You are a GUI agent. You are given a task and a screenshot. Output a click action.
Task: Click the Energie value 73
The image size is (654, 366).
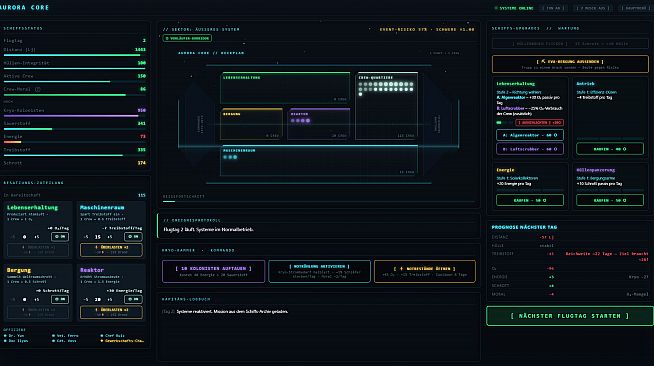pyautogui.click(x=143, y=137)
